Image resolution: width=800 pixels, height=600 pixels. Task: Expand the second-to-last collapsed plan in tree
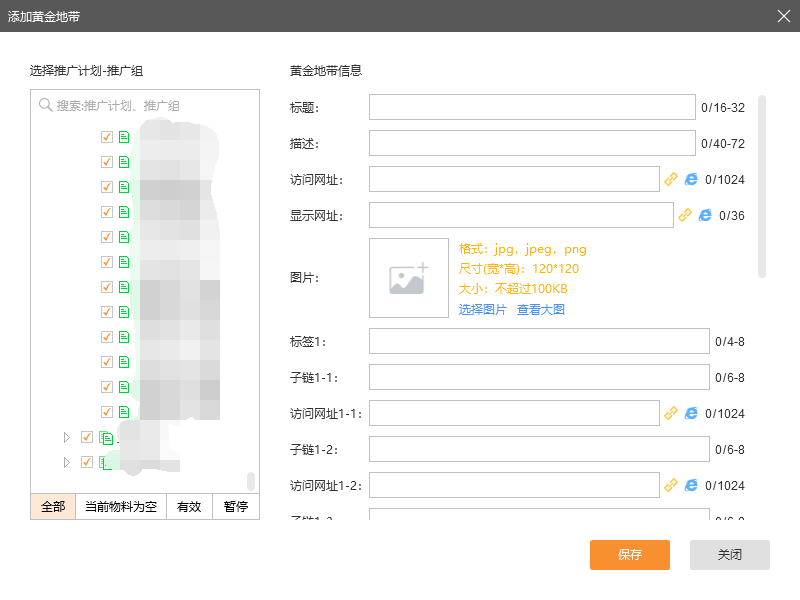click(x=67, y=437)
